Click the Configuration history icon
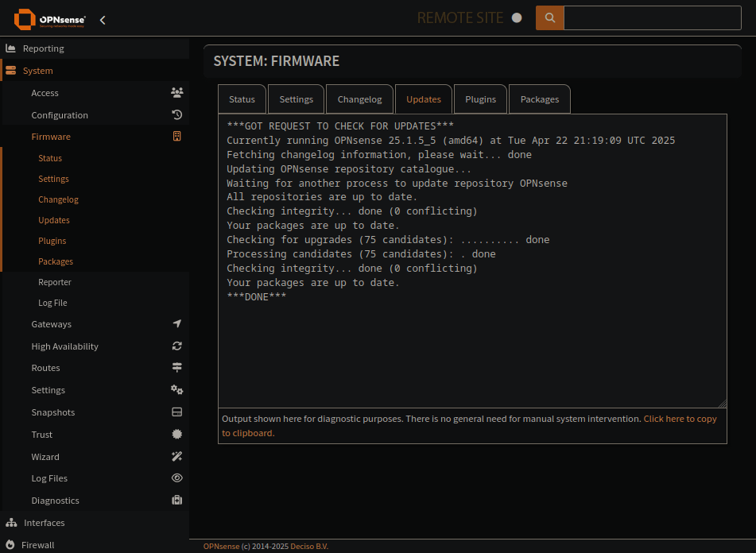The width and height of the screenshot is (756, 553). [177, 114]
